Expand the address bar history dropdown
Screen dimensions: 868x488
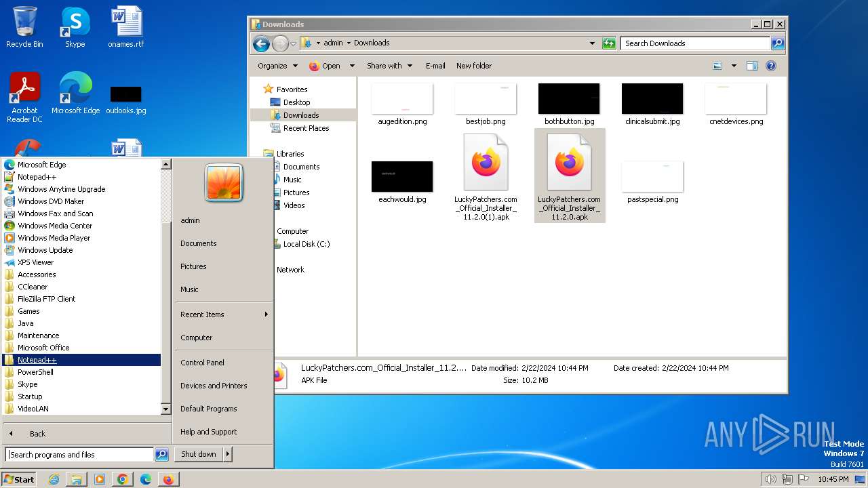[x=592, y=43]
